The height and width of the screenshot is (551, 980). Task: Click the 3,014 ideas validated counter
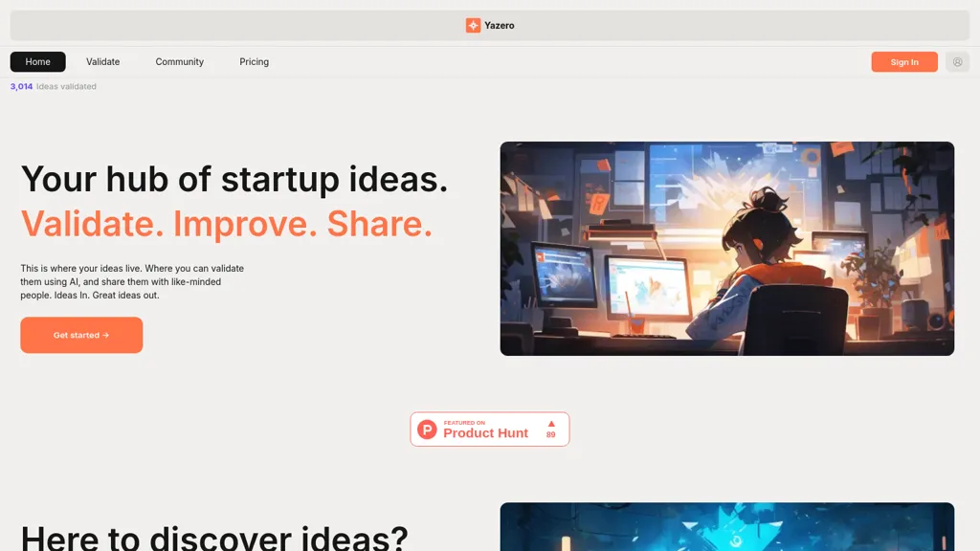(54, 86)
